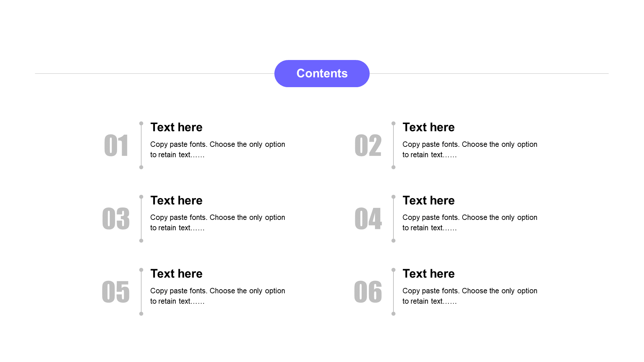Screen dimensions: 644x362
Task: Select the gray number 06
Action: pyautogui.click(x=368, y=292)
